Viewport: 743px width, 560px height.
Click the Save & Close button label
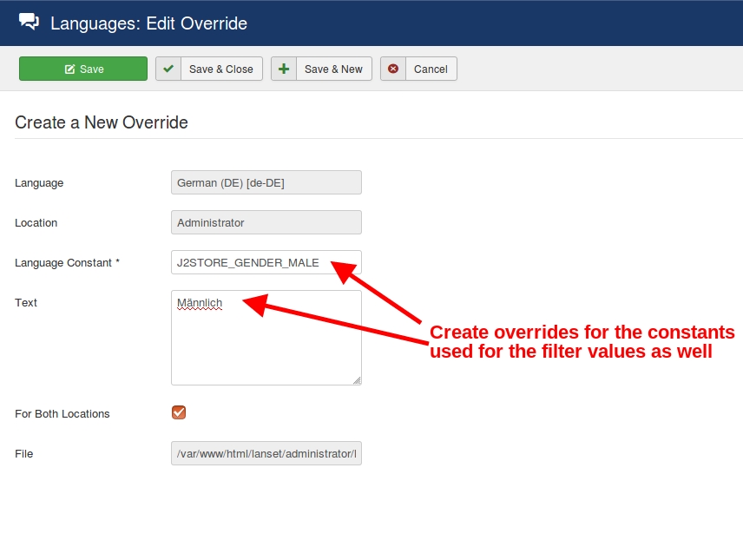click(x=220, y=69)
